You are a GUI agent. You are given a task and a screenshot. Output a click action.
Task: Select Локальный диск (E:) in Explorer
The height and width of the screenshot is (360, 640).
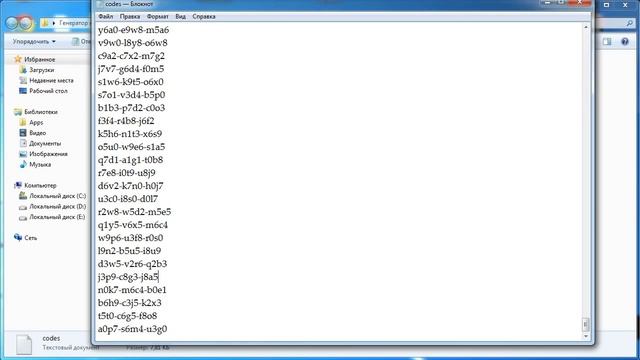(x=57, y=217)
